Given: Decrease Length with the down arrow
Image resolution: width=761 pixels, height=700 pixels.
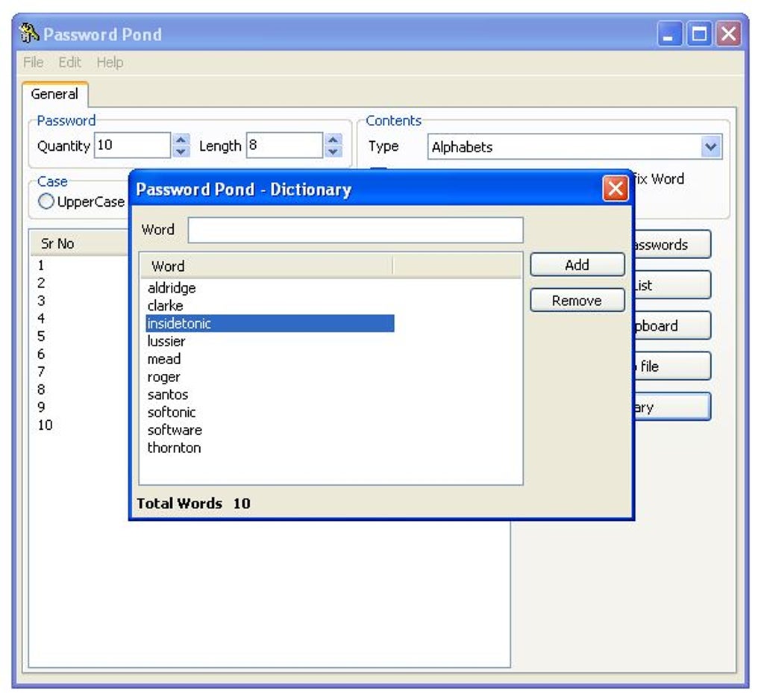Looking at the screenshot, I should pyautogui.click(x=333, y=151).
